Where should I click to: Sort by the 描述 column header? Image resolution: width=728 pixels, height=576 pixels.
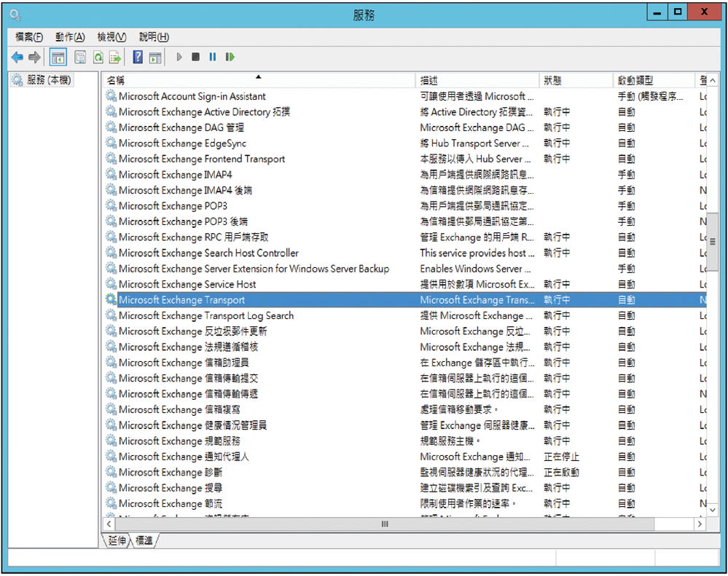pyautogui.click(x=477, y=80)
